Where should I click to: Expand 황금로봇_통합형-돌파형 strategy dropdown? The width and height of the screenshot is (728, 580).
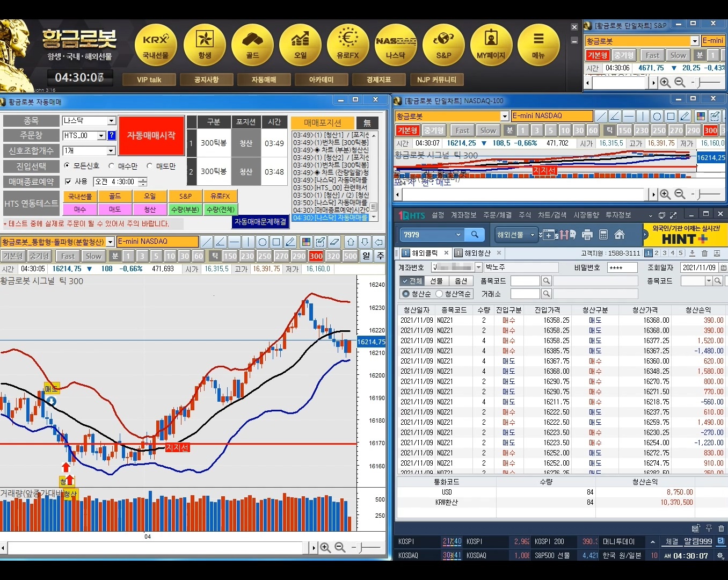click(110, 242)
